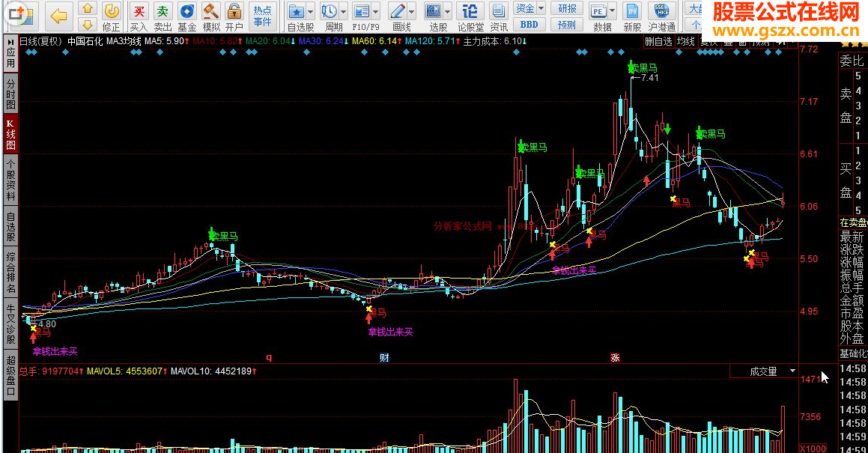Switch to the 自选股 sidebar tab
868x453 pixels.
pyautogui.click(x=10, y=226)
